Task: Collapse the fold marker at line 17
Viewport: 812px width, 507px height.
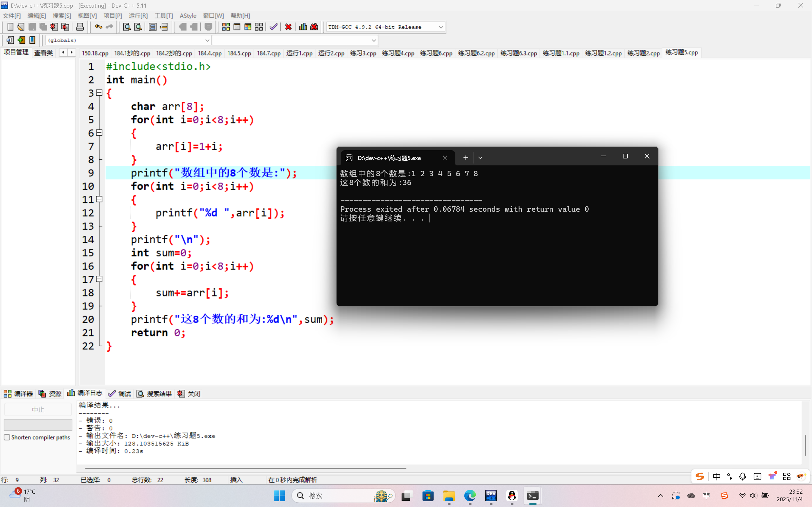Action: [99, 279]
